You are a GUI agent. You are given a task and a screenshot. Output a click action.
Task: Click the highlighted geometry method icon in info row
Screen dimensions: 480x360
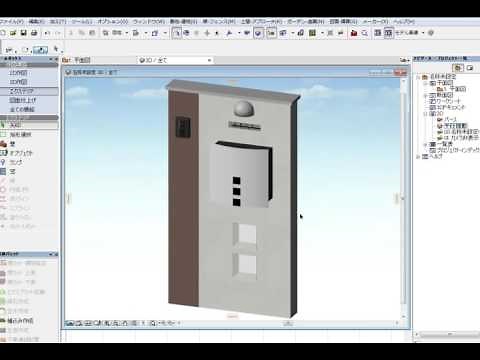40,50
